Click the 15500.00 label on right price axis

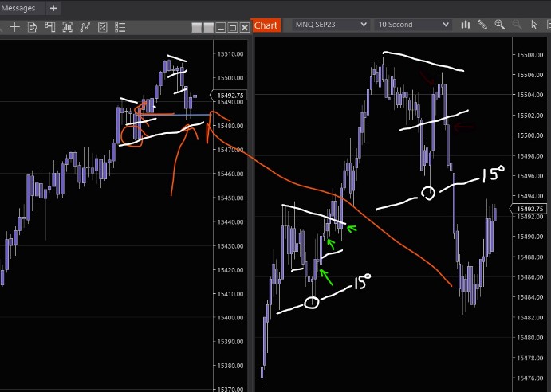click(529, 135)
